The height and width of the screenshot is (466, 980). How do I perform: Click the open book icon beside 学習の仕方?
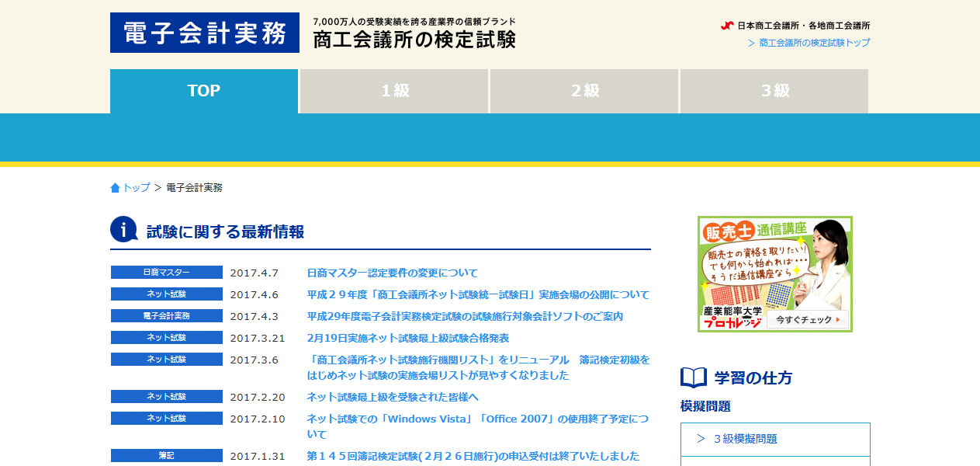pyautogui.click(x=694, y=377)
